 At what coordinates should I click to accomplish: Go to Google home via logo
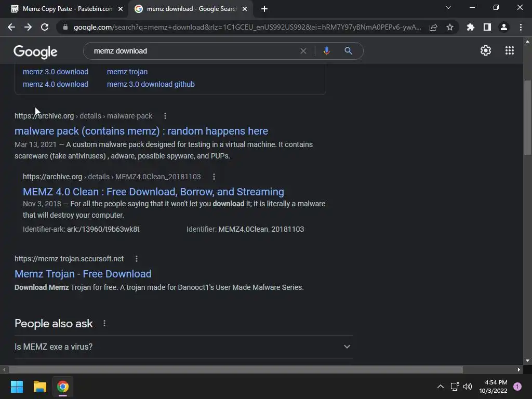click(x=35, y=51)
